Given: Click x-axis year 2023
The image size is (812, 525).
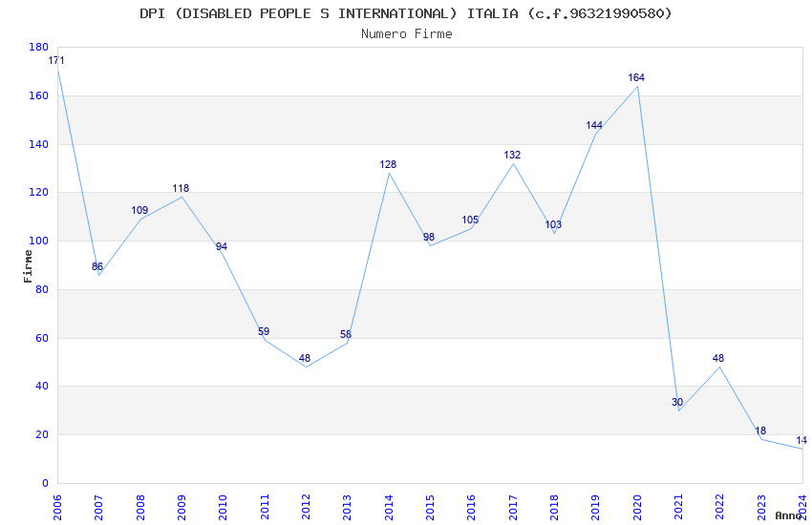Looking at the screenshot, I should pos(761,508).
